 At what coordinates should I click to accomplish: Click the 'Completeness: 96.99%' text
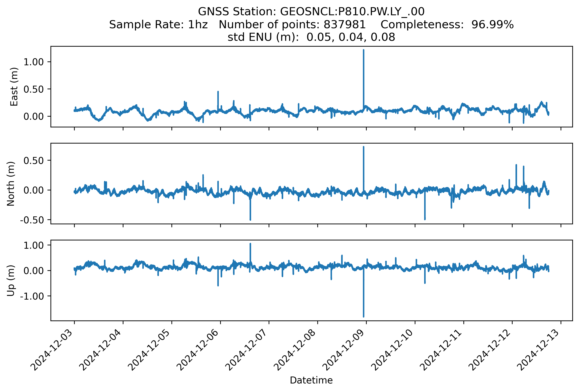tap(447, 24)
